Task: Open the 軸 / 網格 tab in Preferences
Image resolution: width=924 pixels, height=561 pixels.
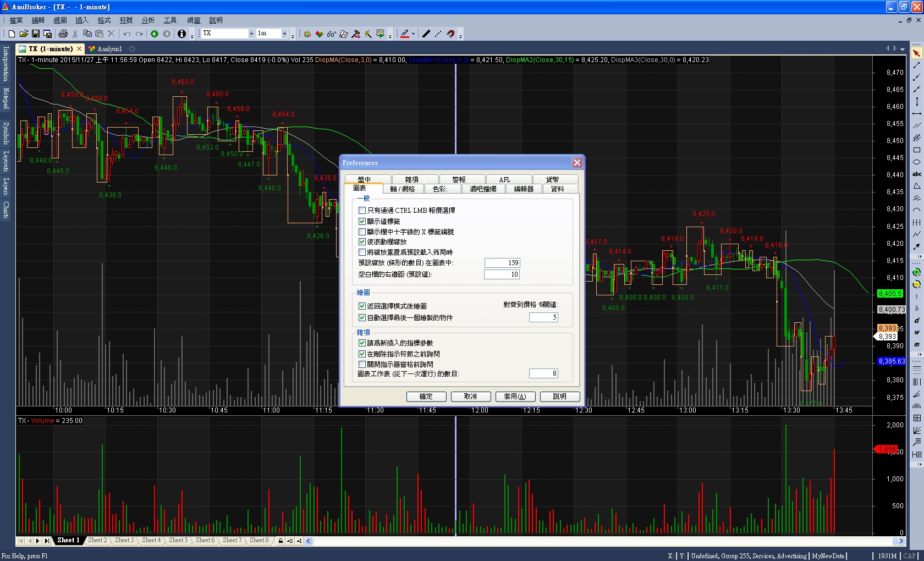Action: click(x=403, y=189)
